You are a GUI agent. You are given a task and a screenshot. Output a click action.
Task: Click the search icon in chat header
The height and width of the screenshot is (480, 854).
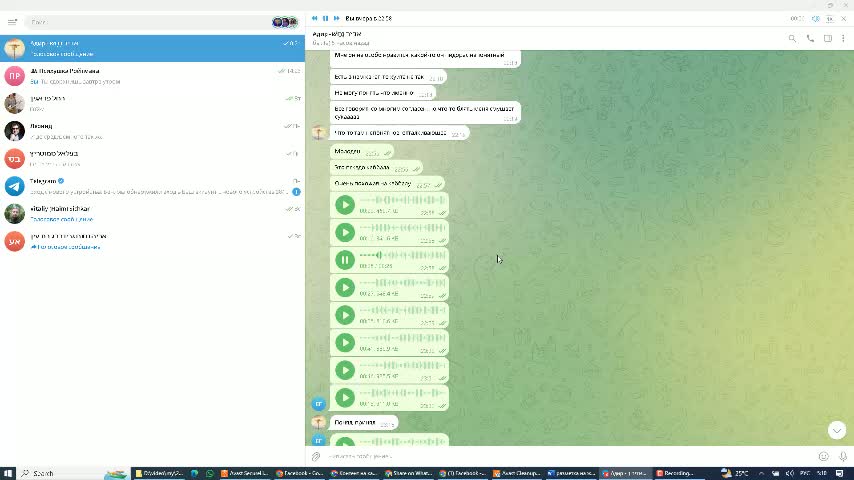pyautogui.click(x=792, y=39)
